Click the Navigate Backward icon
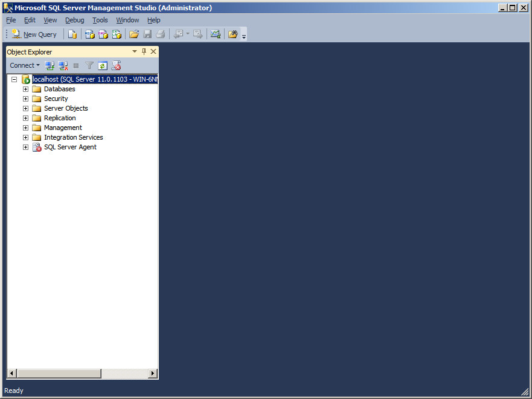This screenshot has height=399, width=532. click(179, 34)
